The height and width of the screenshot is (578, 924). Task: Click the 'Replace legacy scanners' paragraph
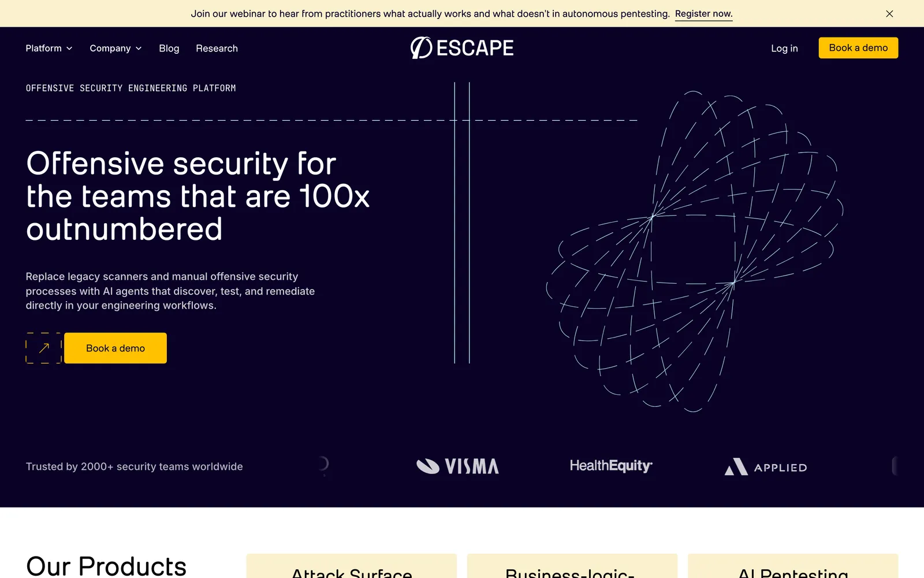point(170,291)
